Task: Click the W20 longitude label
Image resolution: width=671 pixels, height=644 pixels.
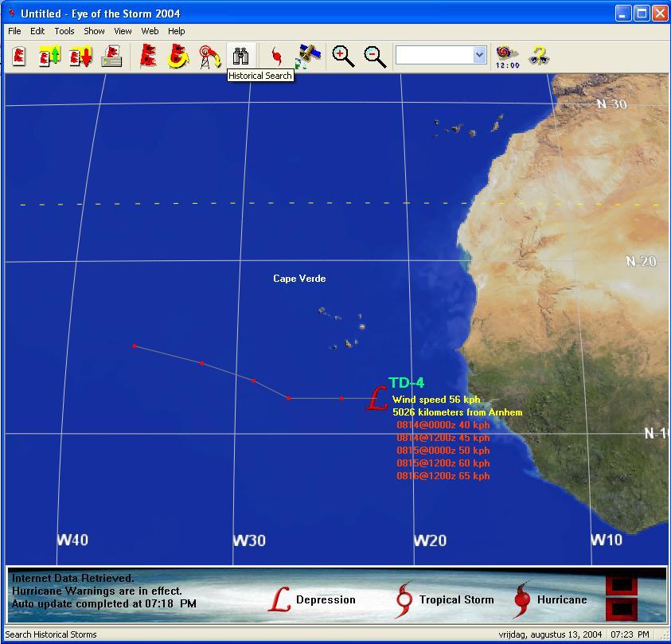Action: click(430, 541)
